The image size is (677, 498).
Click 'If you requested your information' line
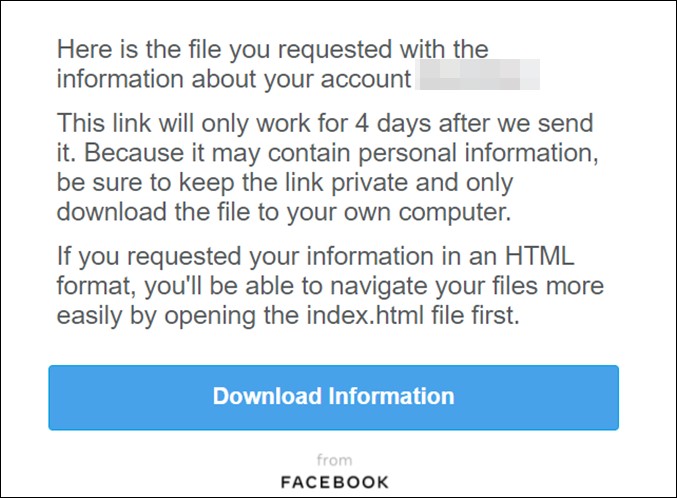coord(245,257)
